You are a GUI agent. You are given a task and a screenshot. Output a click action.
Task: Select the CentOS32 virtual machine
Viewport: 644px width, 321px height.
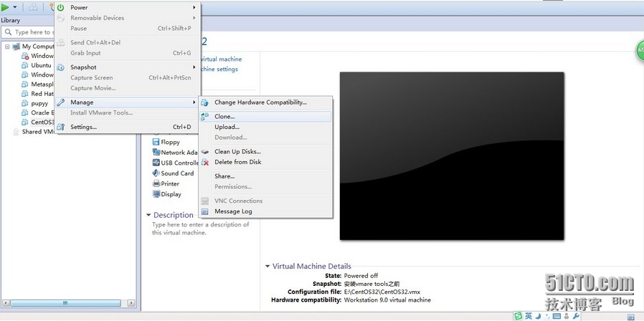42,122
